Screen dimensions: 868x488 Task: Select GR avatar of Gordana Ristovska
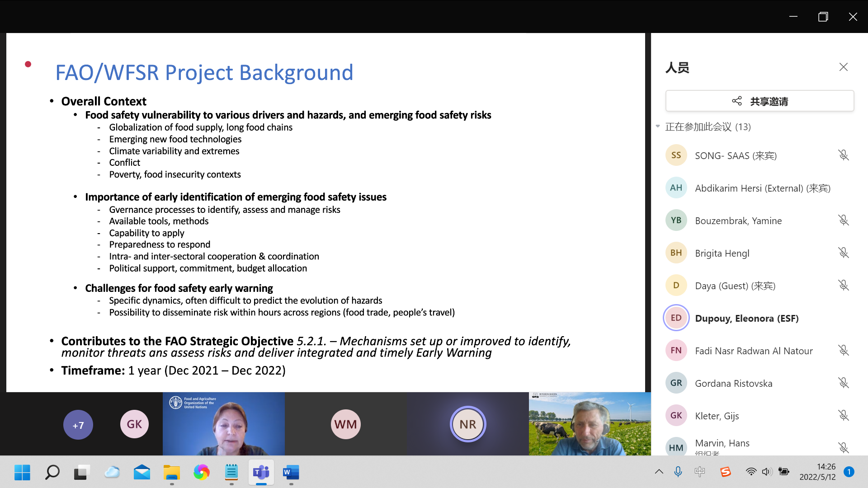676,383
